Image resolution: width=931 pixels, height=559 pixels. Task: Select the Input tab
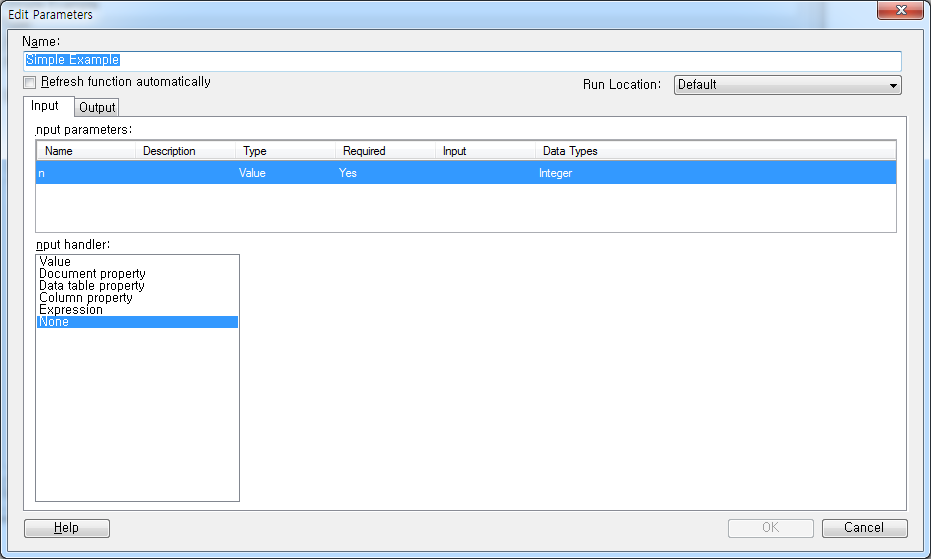[48, 106]
